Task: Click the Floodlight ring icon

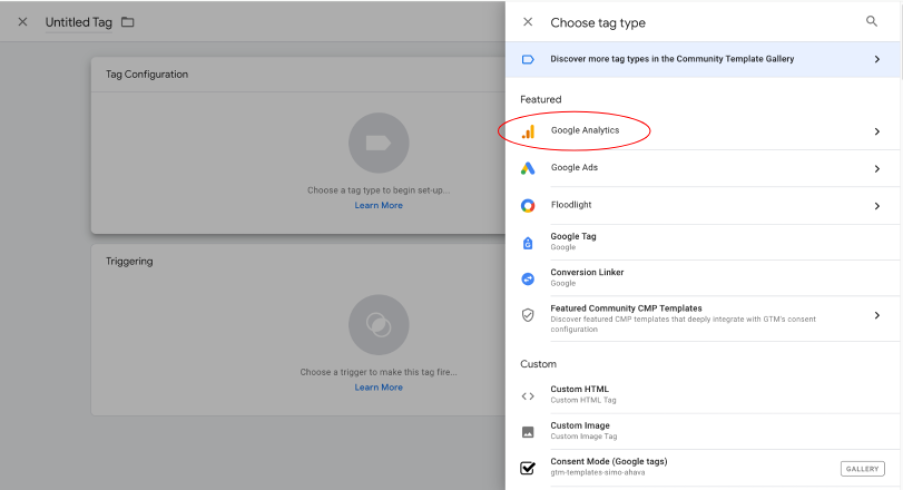Action: (x=528, y=206)
